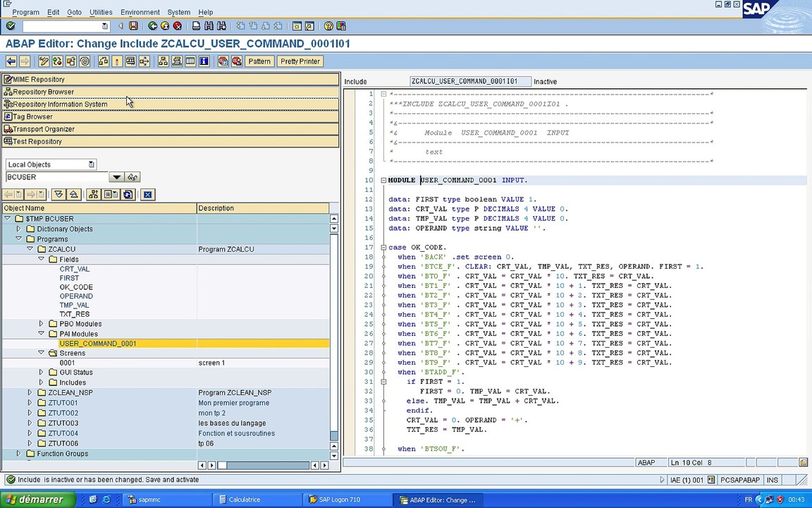Image resolution: width=812 pixels, height=508 pixels.
Task: Expand the GUI Status folder
Action: 41,373
